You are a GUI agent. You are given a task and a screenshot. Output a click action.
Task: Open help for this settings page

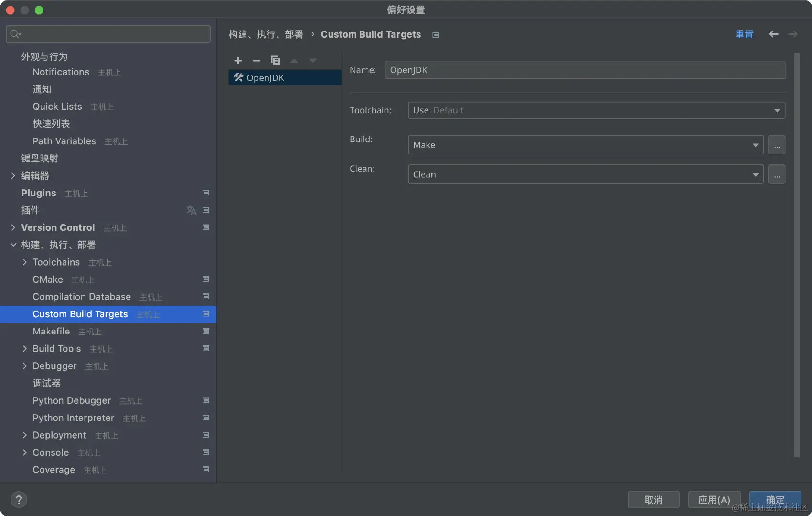click(x=19, y=500)
